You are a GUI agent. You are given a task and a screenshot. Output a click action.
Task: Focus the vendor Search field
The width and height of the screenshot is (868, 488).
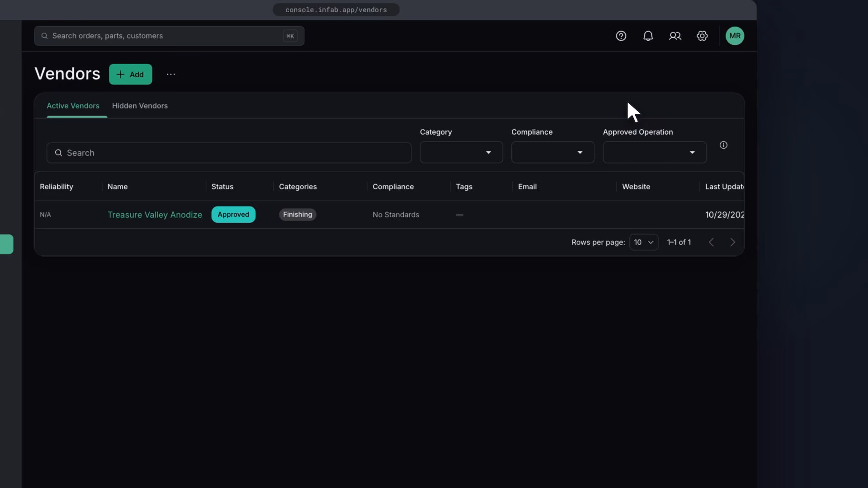click(x=229, y=153)
